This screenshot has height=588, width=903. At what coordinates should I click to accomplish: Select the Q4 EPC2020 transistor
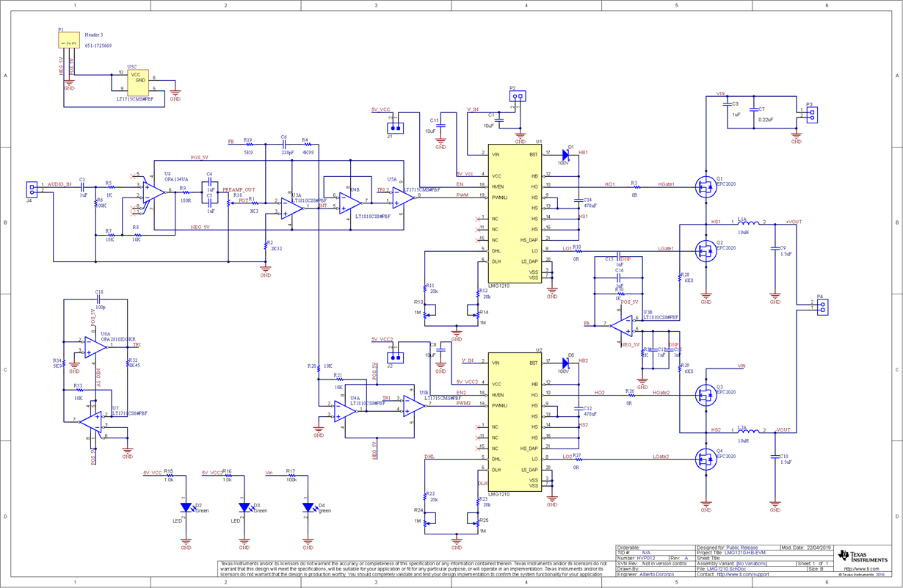pos(706,460)
